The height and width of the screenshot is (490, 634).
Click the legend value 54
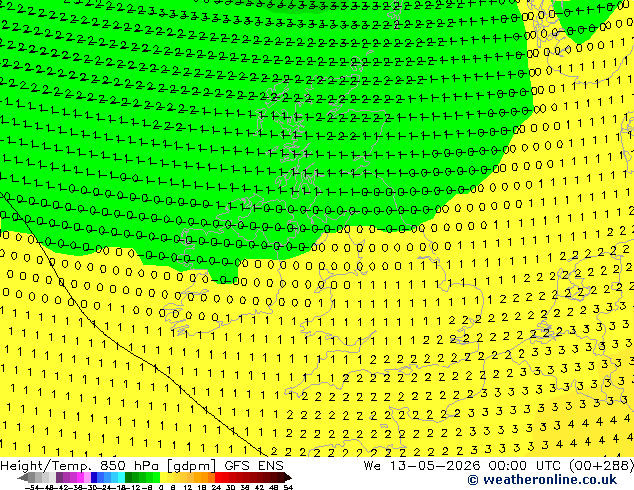coord(287,487)
